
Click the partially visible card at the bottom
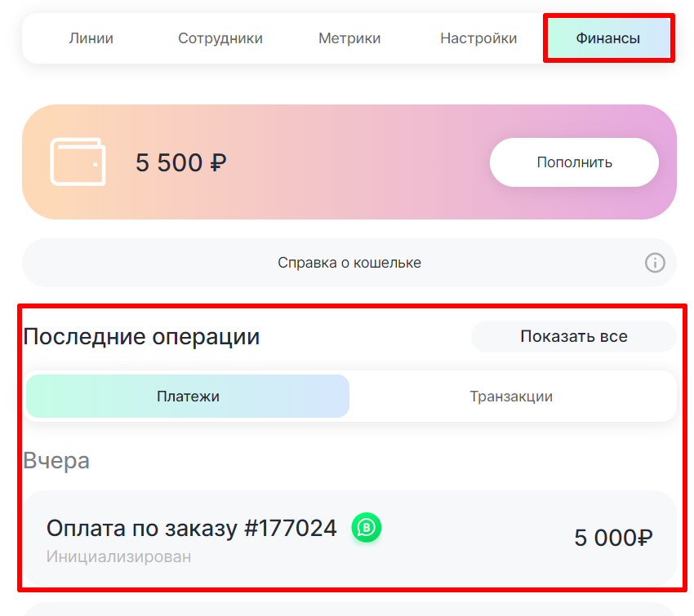349,609
